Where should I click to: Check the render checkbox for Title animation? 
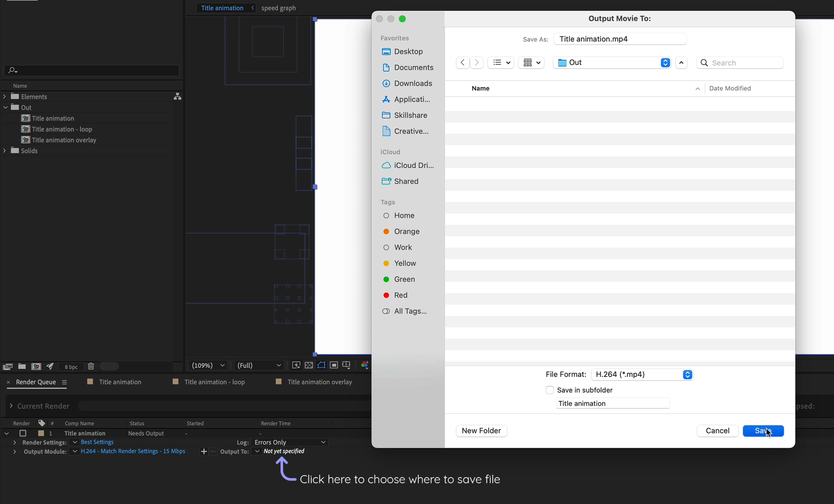[x=23, y=434]
